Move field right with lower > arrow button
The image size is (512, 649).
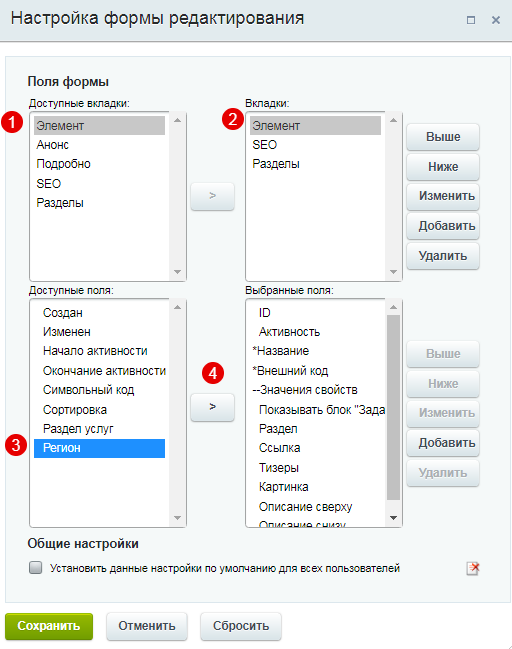coord(212,407)
